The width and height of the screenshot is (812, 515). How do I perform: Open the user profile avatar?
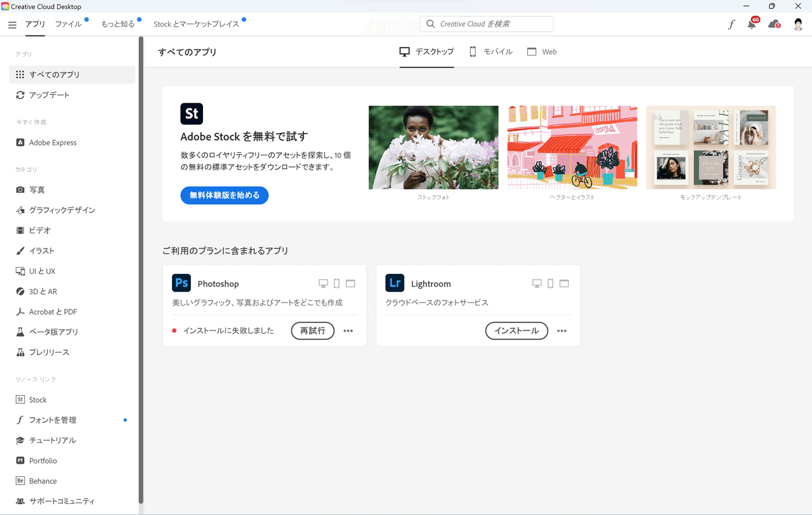click(x=798, y=25)
